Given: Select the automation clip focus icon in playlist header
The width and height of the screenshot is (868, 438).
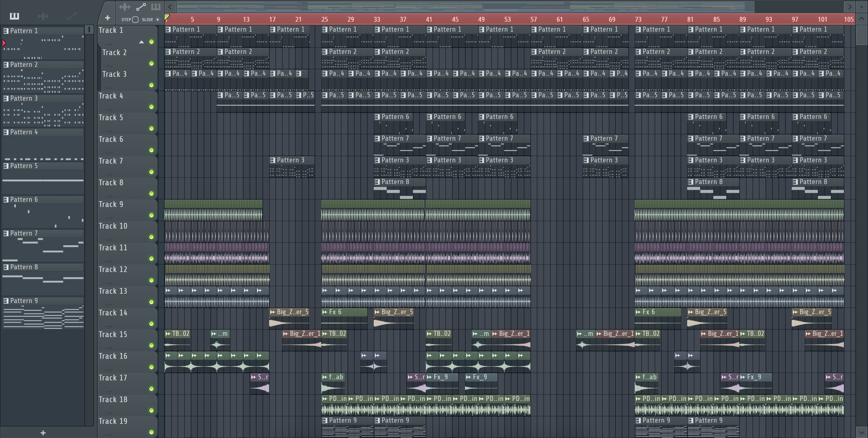Looking at the screenshot, I should pyautogui.click(x=141, y=7).
